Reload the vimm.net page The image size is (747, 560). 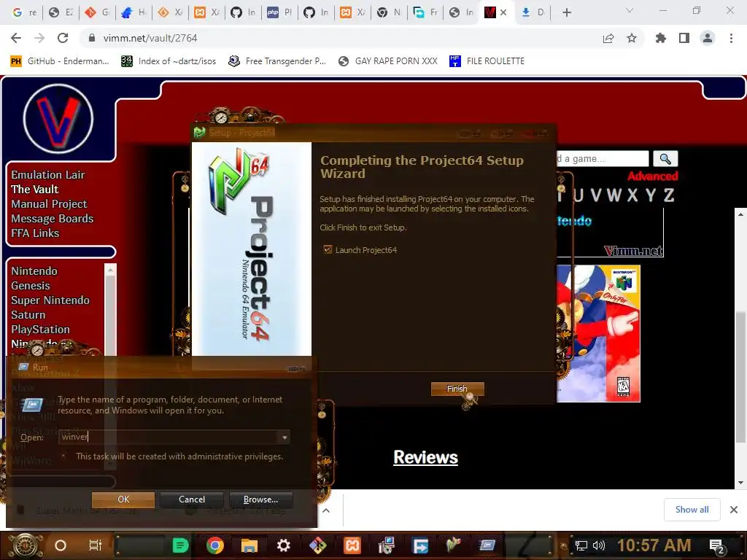(x=63, y=38)
